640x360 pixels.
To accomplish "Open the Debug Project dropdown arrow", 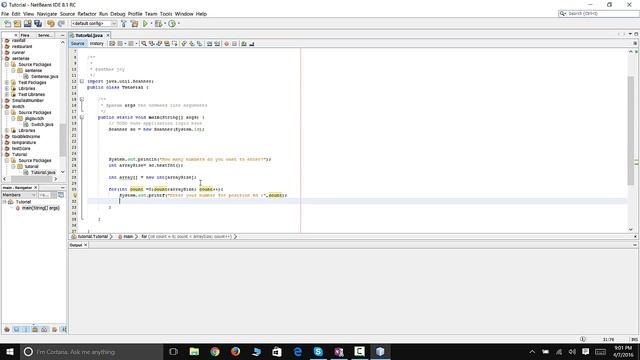I will click(x=165, y=24).
